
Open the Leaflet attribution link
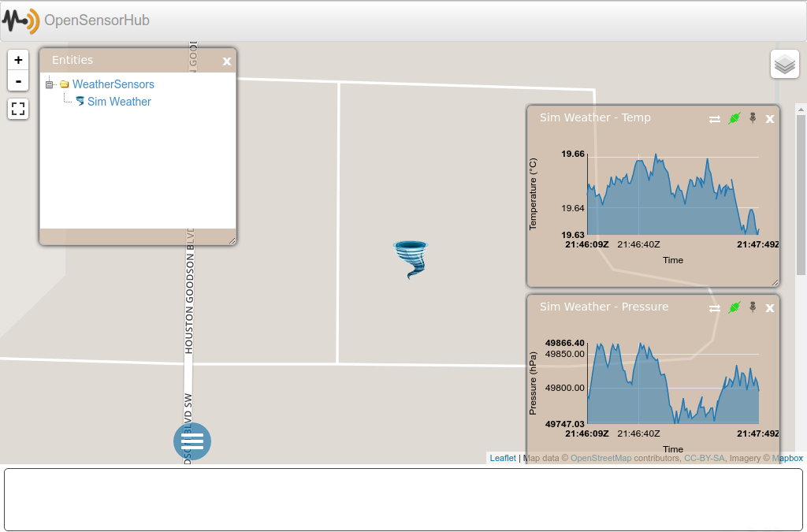(503, 458)
